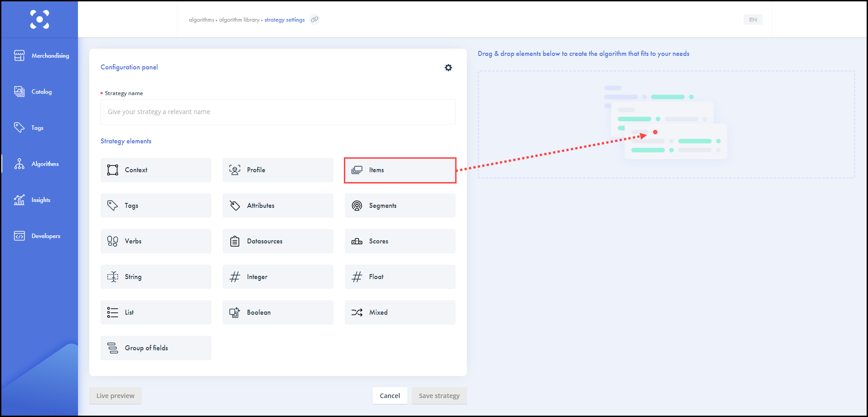Open the algorithms breadcrumb link

(201, 20)
